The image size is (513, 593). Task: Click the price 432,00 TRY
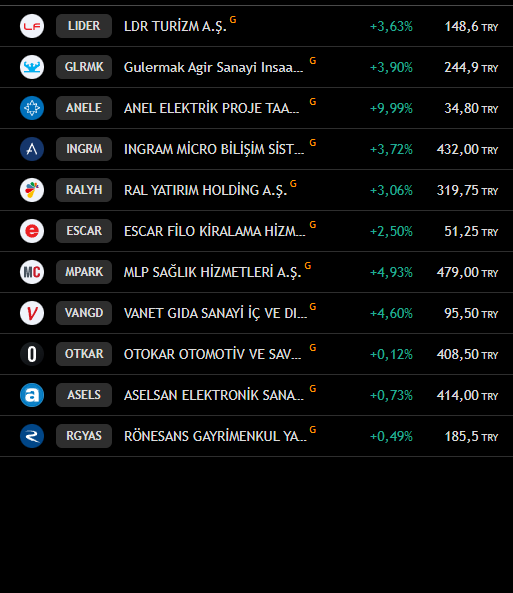click(468, 149)
